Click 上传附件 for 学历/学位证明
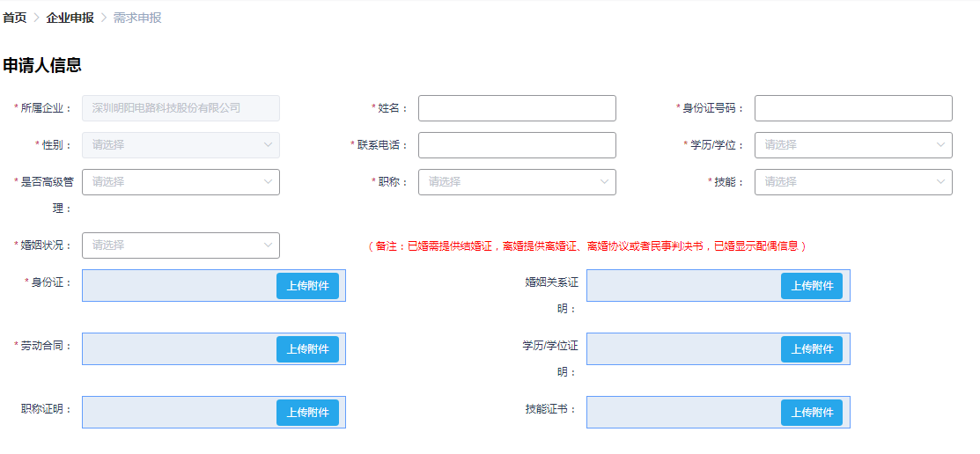The width and height of the screenshot is (980, 454). click(x=811, y=349)
